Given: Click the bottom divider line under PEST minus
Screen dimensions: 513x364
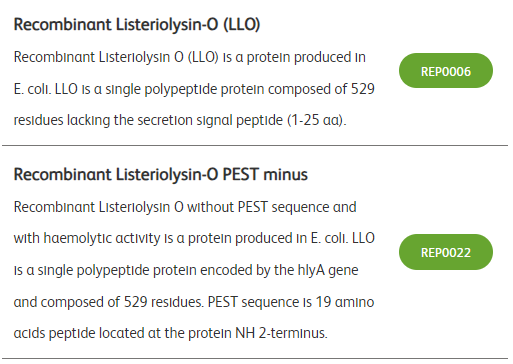Looking at the screenshot, I should click(x=255, y=359).
